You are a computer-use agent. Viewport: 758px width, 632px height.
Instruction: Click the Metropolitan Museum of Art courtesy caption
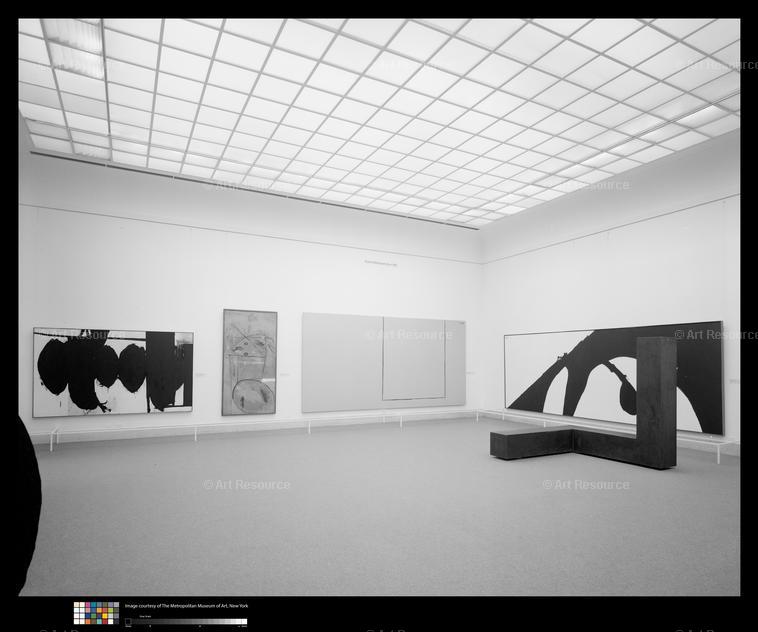[186, 605]
